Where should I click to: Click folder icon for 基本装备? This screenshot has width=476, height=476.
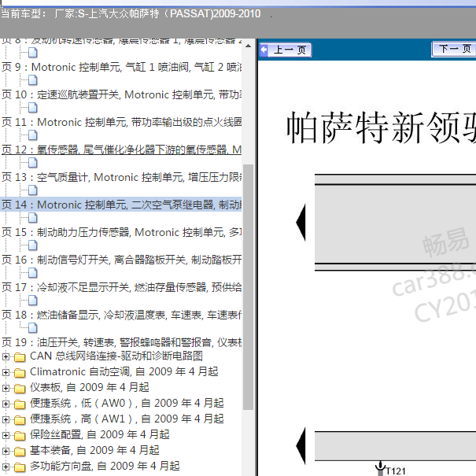point(20,452)
